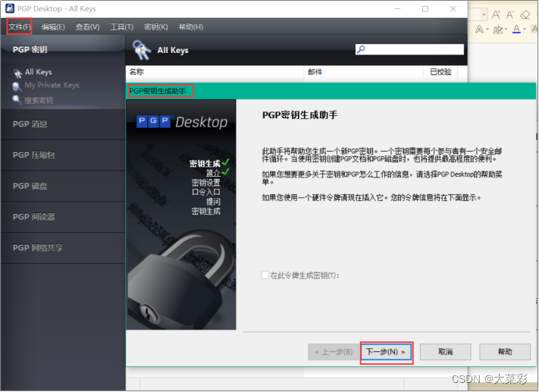Apply the blue font color A icon

[x=516, y=29]
